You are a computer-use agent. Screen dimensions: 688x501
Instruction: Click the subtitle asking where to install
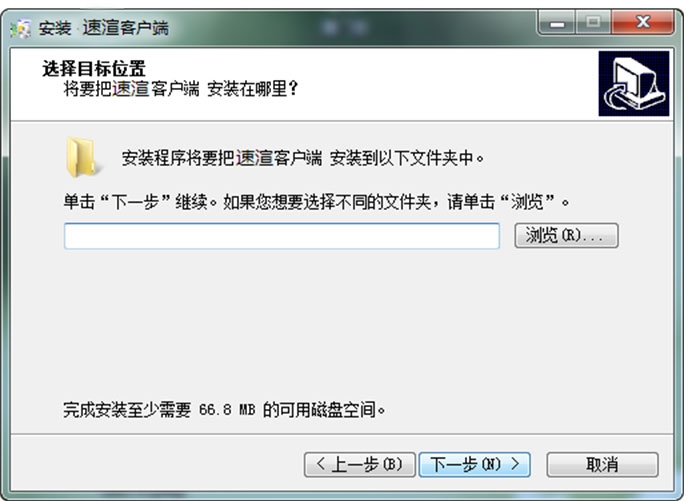pyautogui.click(x=181, y=89)
